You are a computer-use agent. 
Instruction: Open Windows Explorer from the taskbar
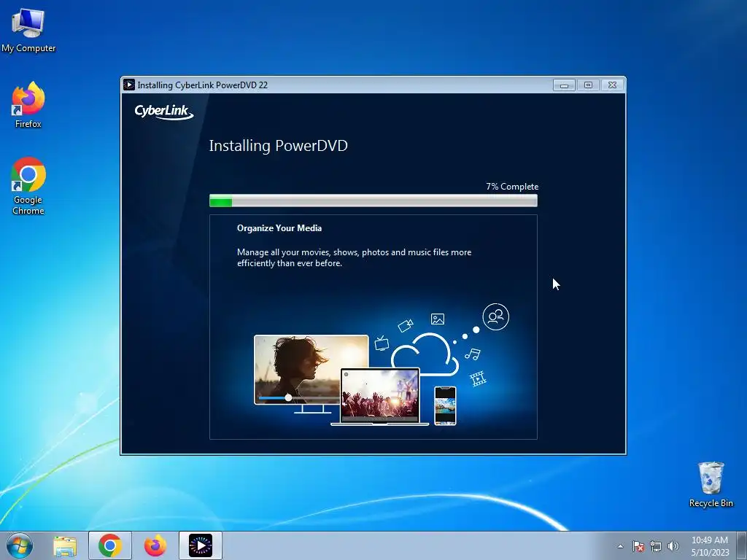coord(65,545)
